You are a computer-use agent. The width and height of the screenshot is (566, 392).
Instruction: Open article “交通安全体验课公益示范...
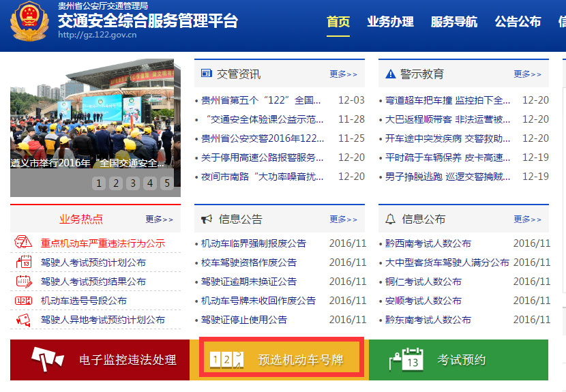pos(265,119)
